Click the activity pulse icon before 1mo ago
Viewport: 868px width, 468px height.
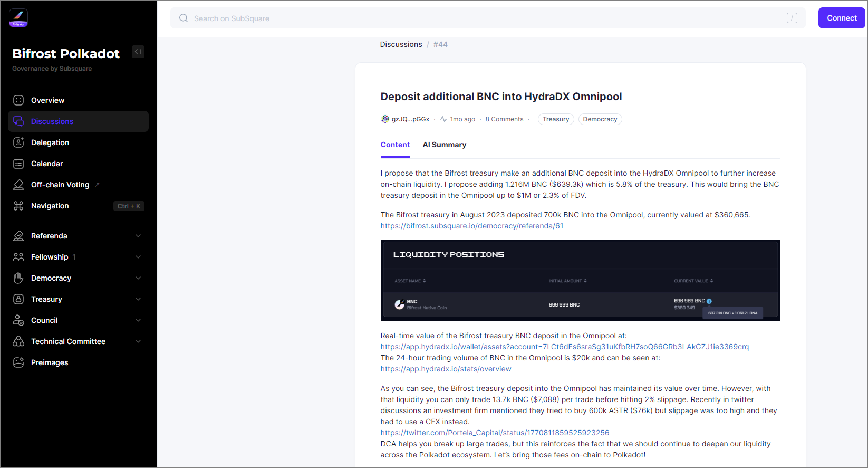click(x=443, y=119)
